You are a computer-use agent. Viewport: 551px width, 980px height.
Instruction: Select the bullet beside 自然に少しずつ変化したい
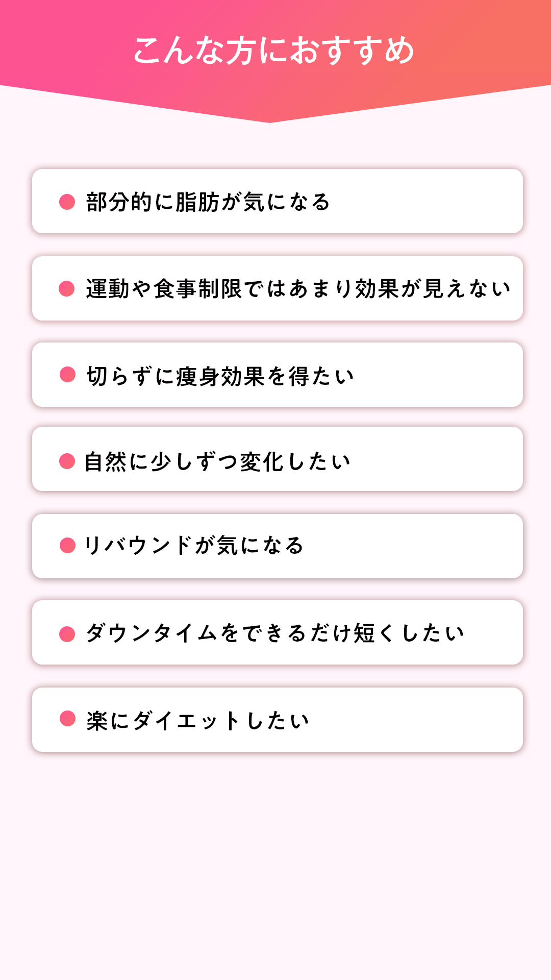coord(67,461)
